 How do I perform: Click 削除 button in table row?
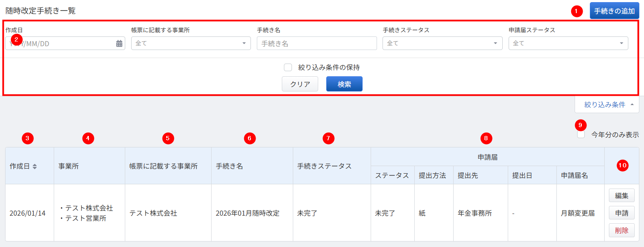point(621,230)
